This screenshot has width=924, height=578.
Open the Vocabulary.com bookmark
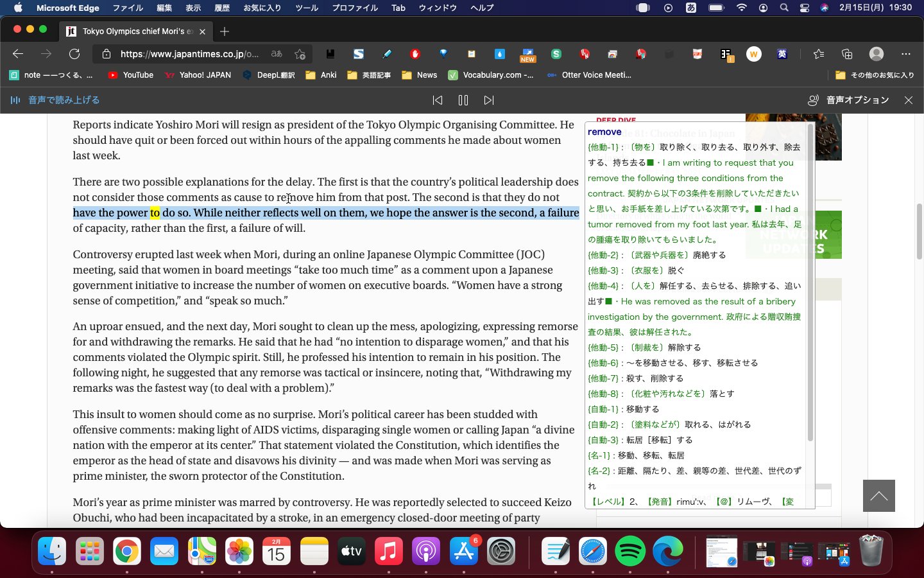pos(491,75)
